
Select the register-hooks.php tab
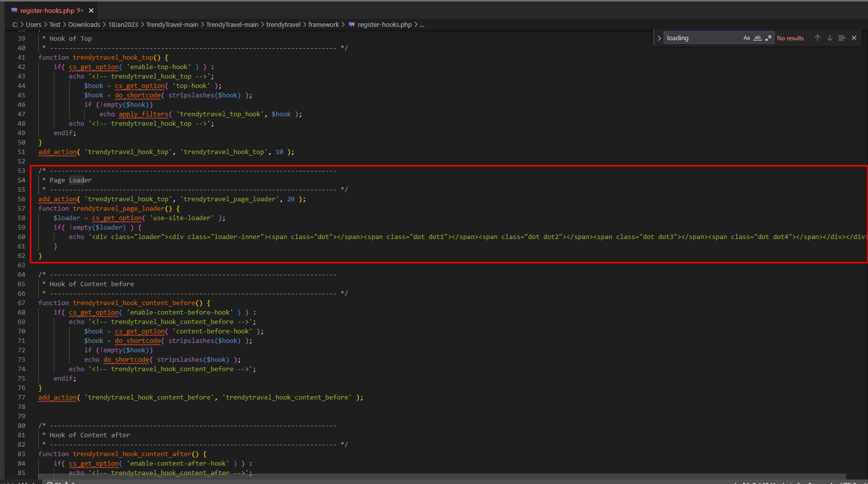52,10
